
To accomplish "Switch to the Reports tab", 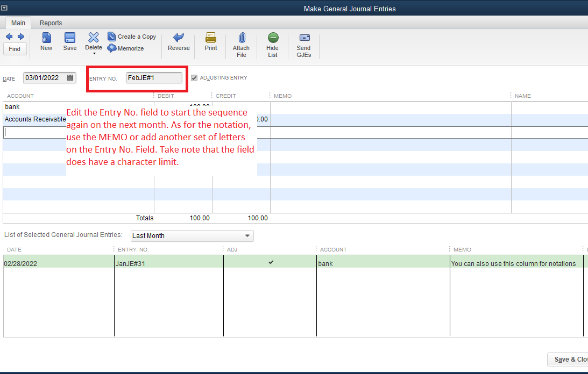I will point(51,23).
